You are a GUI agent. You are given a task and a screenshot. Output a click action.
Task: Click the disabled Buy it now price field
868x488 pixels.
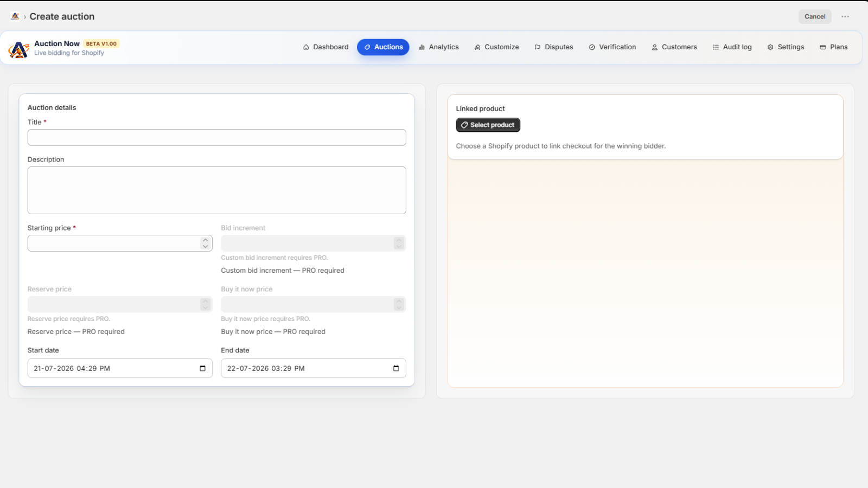tap(313, 304)
